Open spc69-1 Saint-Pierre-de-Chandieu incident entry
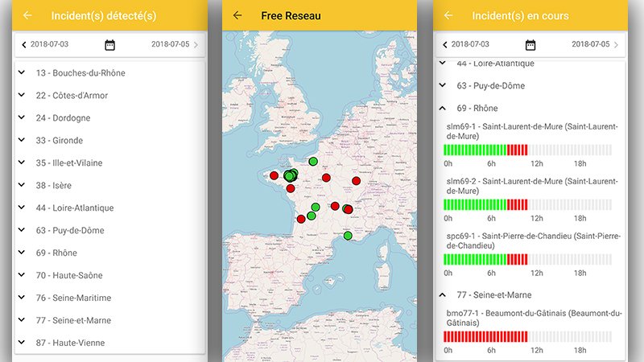 533,241
